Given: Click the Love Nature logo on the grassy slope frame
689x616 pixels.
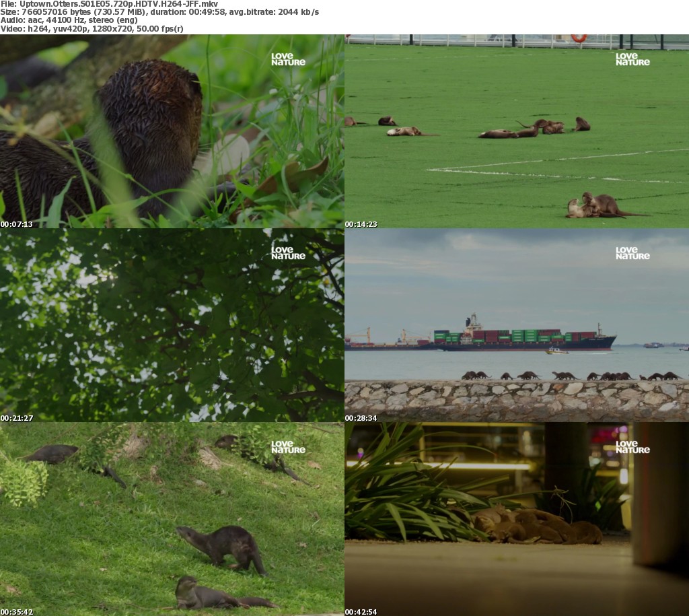Looking at the screenshot, I should (288, 446).
